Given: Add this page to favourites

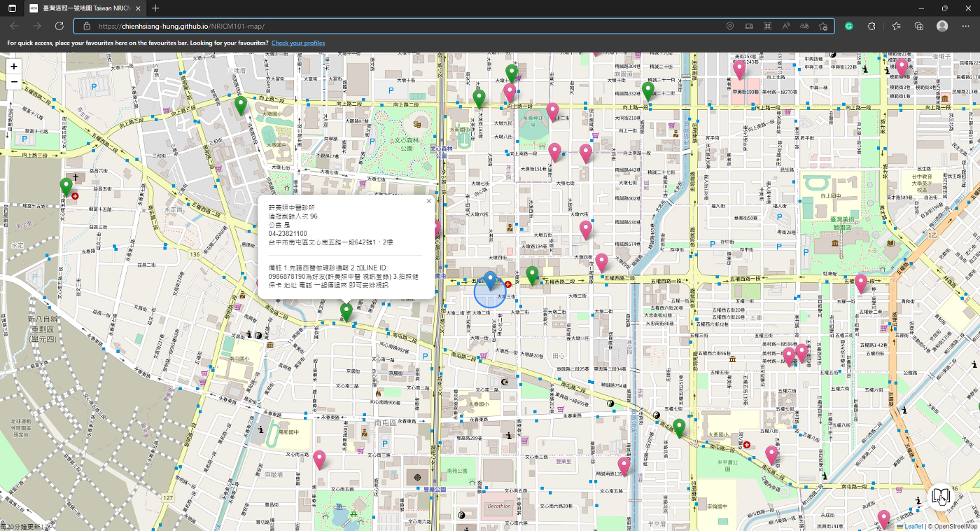Looking at the screenshot, I should 823,26.
